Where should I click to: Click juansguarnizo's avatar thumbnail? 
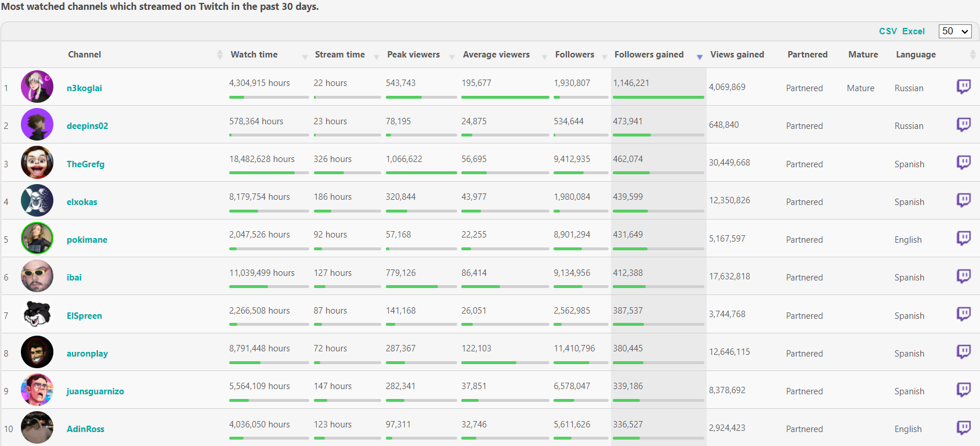[x=37, y=390]
